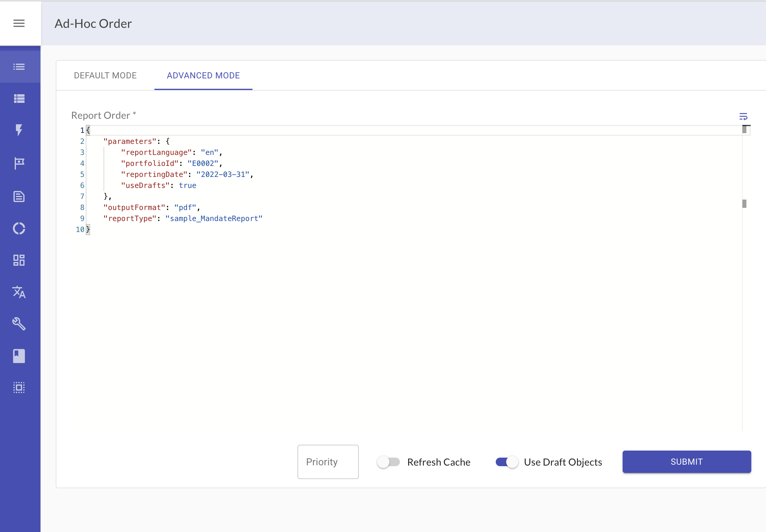Open the table view list sidebar icon
The image size is (766, 532).
(19, 98)
